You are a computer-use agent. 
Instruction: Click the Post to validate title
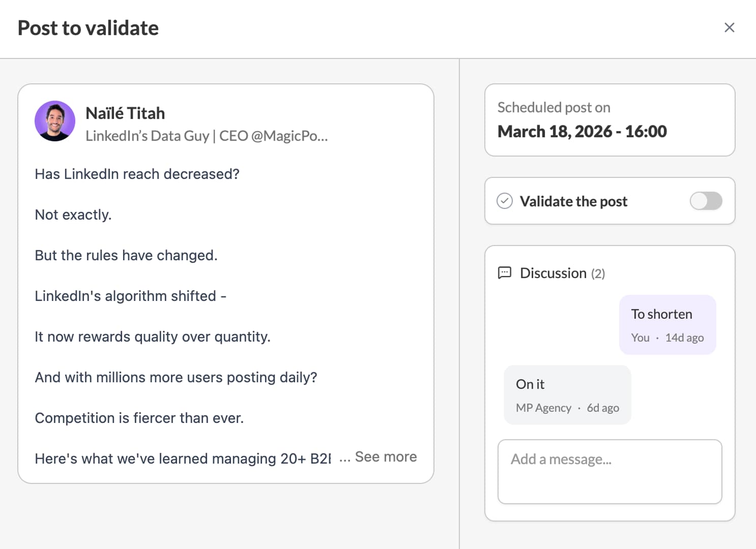point(88,28)
